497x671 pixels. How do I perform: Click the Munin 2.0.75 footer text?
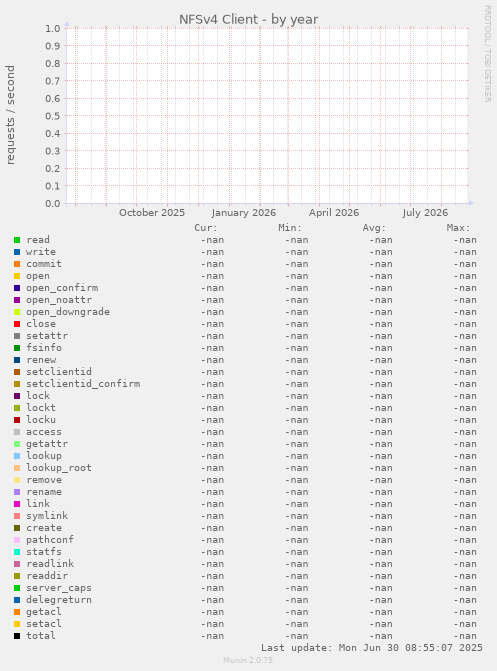[x=248, y=660]
